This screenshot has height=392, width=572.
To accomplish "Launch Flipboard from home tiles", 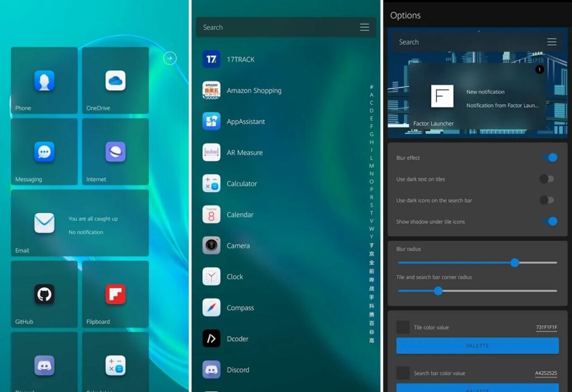I will tap(115, 294).
